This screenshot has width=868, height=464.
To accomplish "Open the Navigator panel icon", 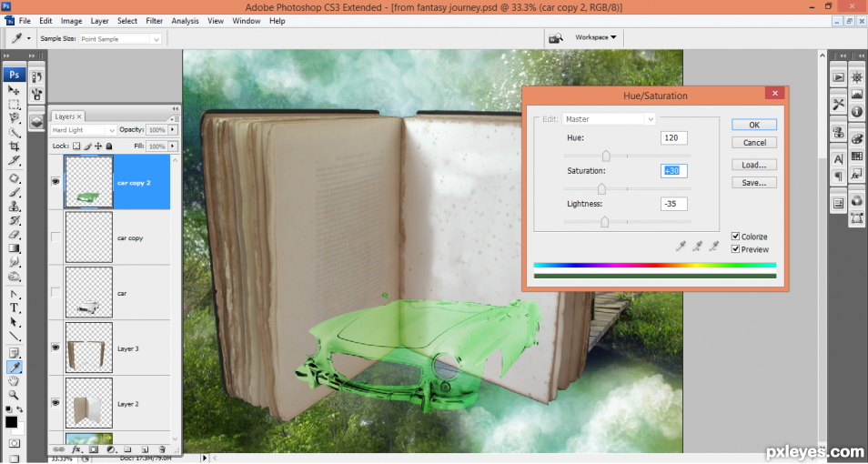I will coord(857,77).
